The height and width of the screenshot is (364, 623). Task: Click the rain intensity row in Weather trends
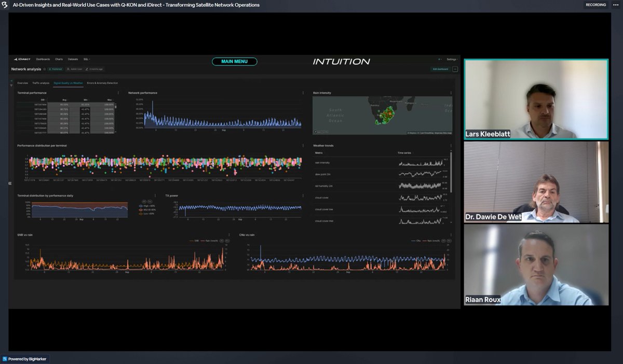click(x=382, y=163)
